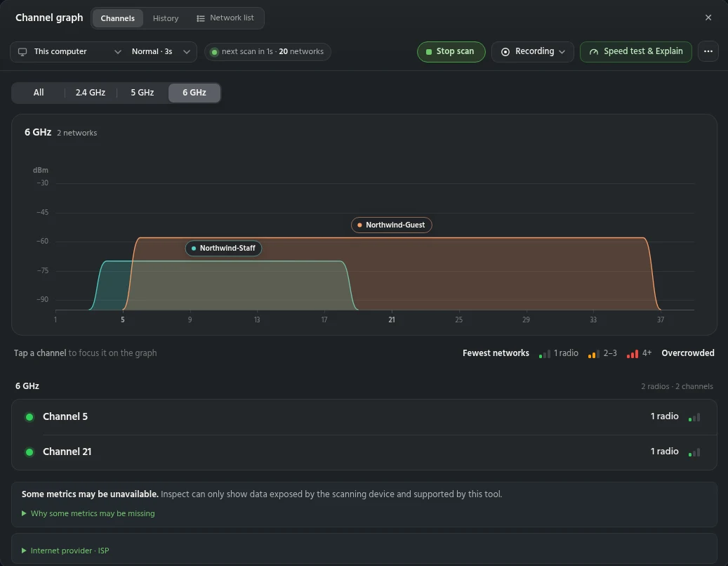Click the Northwind-Guest label on graph
The width and height of the screenshot is (728, 566).
click(x=392, y=225)
